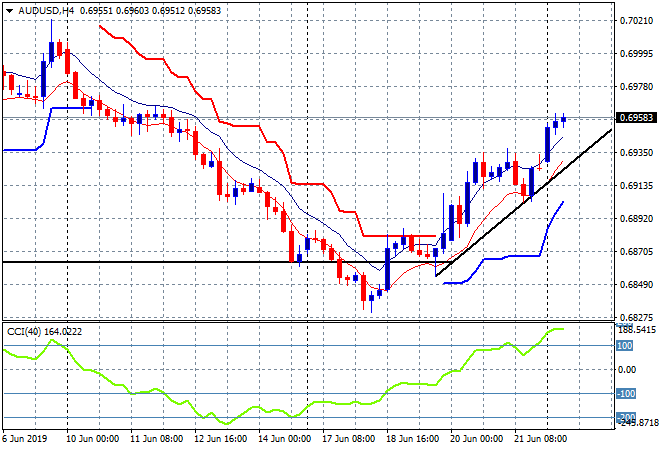Click the 0.68275 price scale value

(x=636, y=317)
